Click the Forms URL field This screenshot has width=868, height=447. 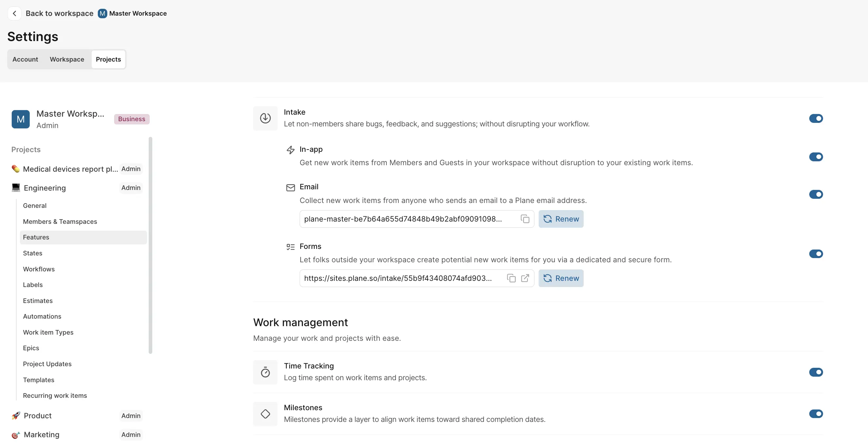coord(397,278)
